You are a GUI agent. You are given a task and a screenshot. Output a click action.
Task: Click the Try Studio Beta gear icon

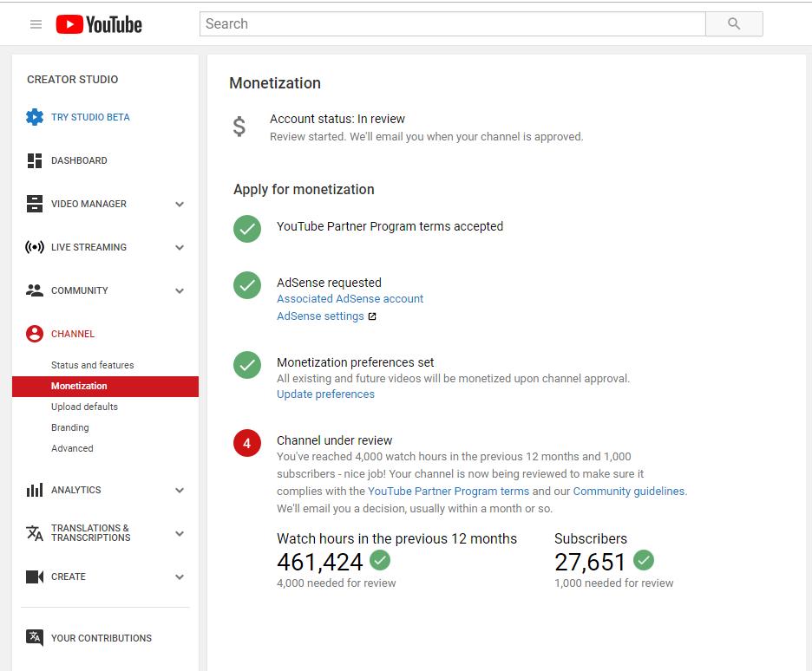click(35, 117)
